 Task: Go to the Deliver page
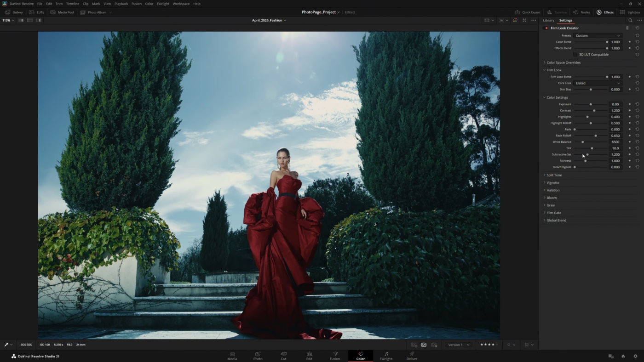(x=412, y=356)
